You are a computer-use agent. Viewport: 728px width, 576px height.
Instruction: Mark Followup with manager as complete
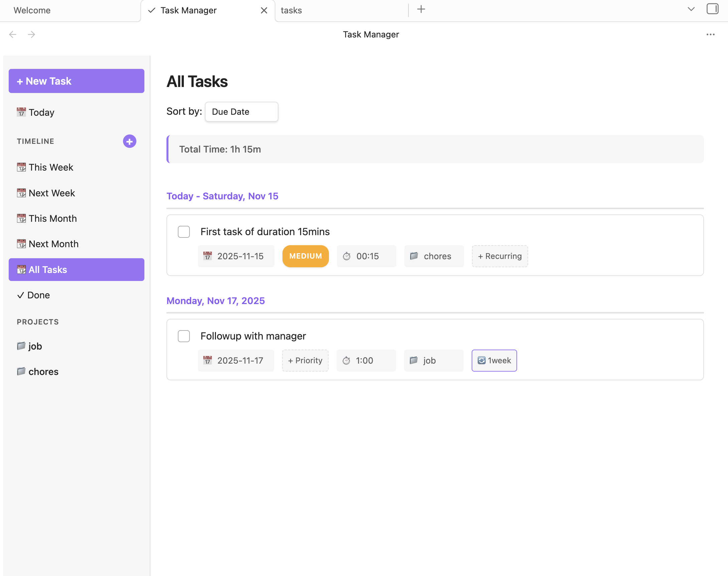tap(184, 336)
